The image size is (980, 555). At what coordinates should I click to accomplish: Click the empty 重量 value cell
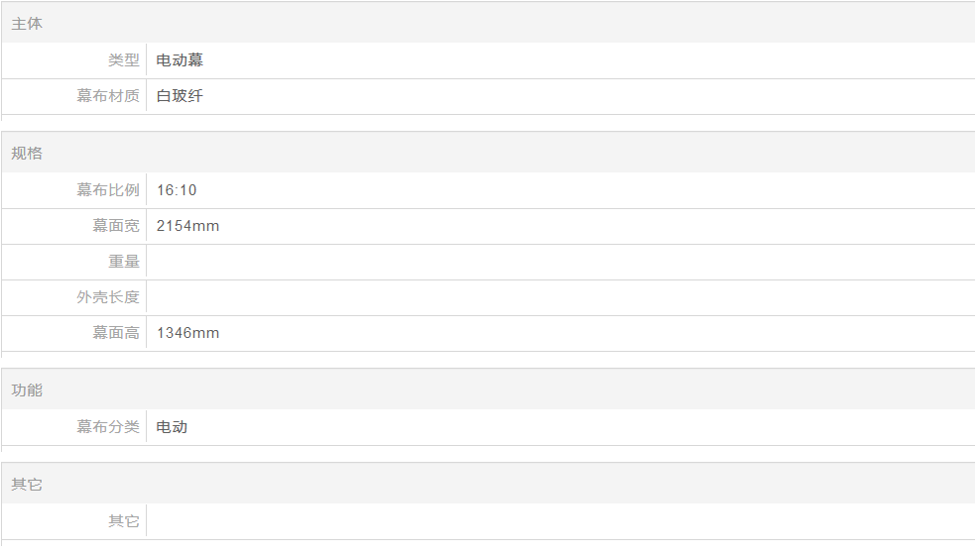point(560,262)
